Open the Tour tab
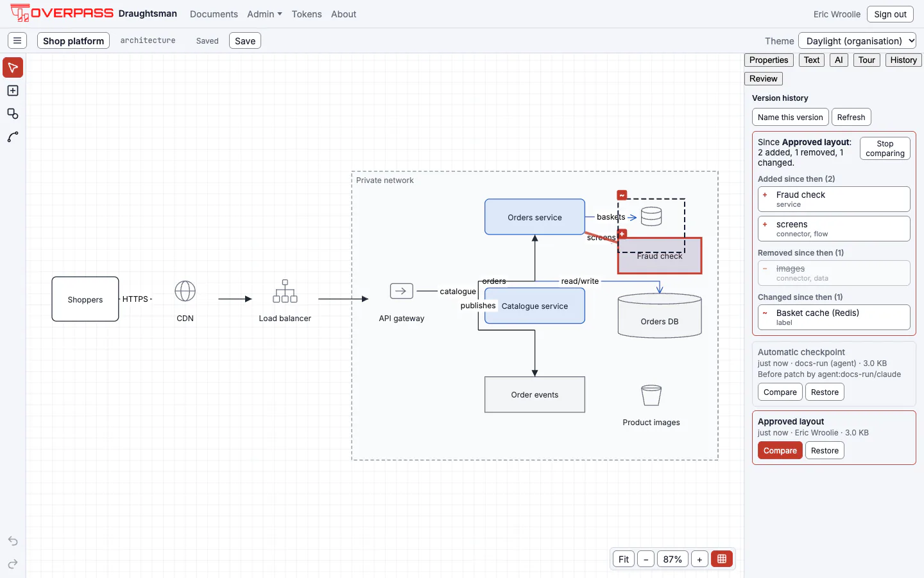Screen dimensions: 924x578 tap(867, 60)
